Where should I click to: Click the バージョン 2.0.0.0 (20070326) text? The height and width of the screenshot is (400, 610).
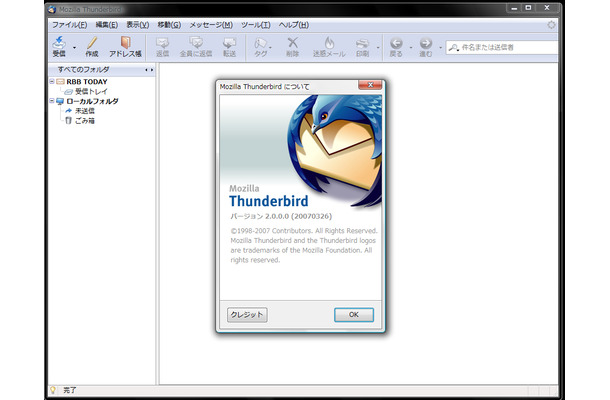(281, 216)
